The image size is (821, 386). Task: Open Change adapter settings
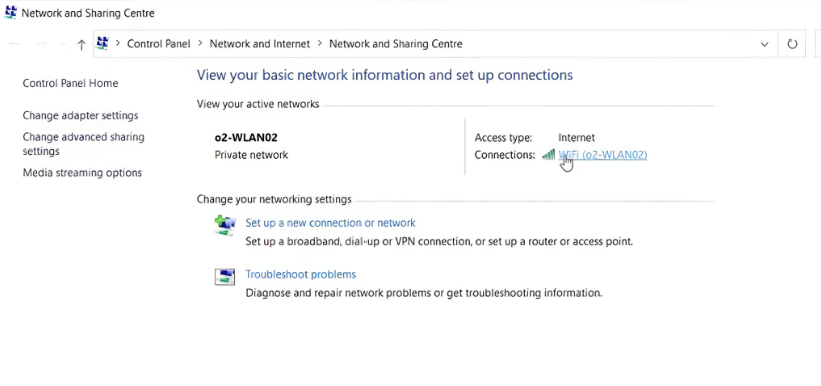80,115
